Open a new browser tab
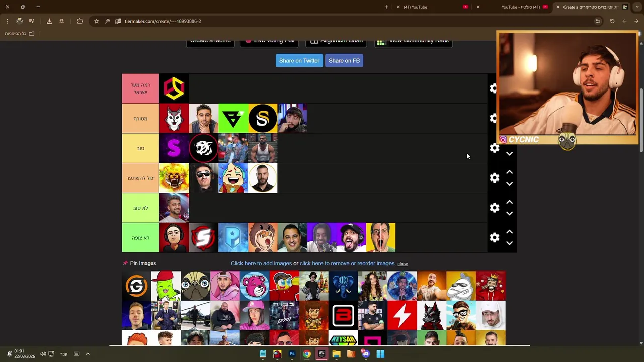 (x=386, y=7)
